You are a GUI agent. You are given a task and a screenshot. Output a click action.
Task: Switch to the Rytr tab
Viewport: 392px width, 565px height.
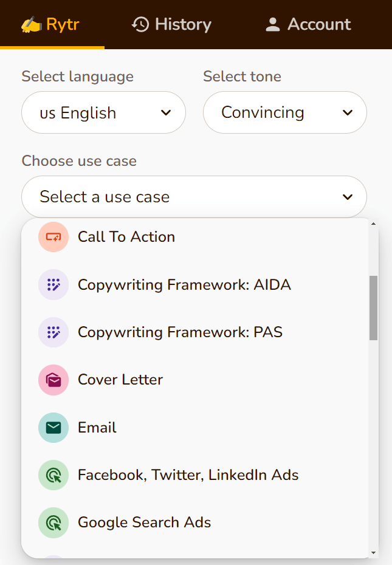52,24
